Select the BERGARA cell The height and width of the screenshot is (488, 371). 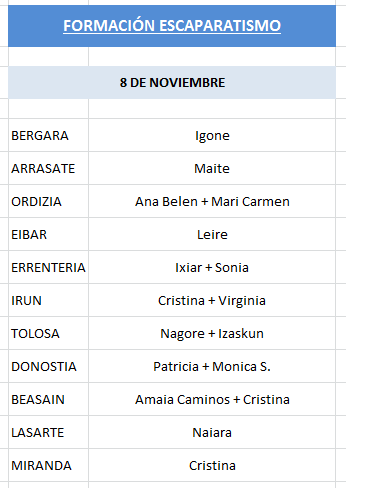click(48, 135)
